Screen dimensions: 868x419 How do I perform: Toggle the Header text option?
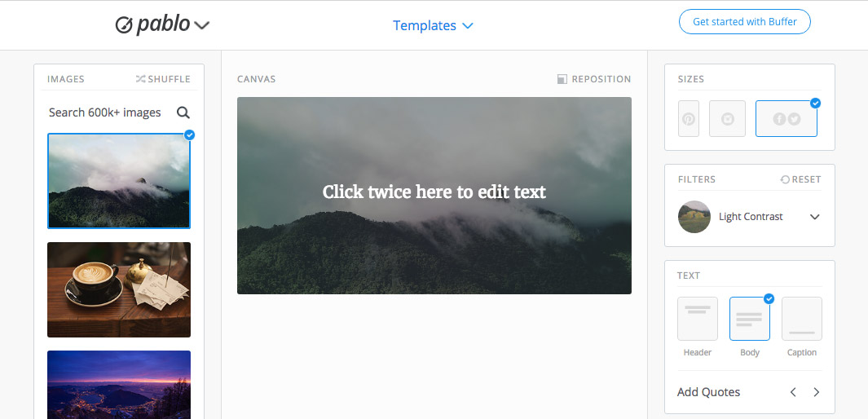[698, 319]
